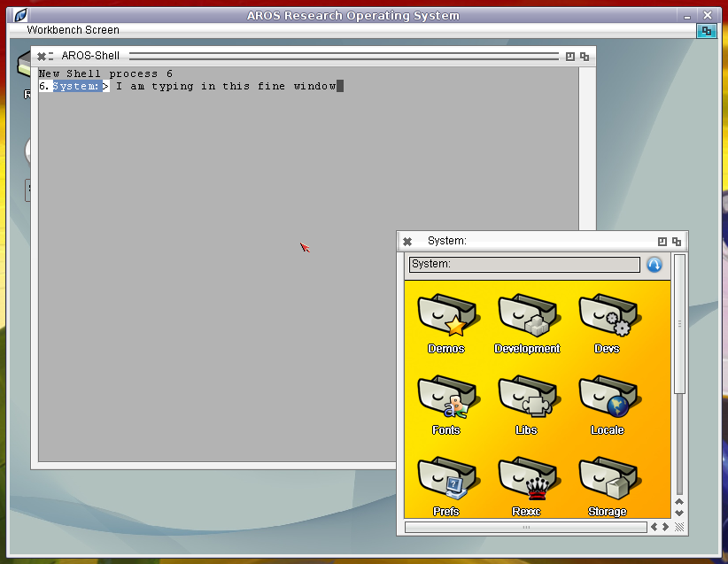This screenshot has height=564, width=728.
Task: Click the System: window title text
Action: pos(447,241)
